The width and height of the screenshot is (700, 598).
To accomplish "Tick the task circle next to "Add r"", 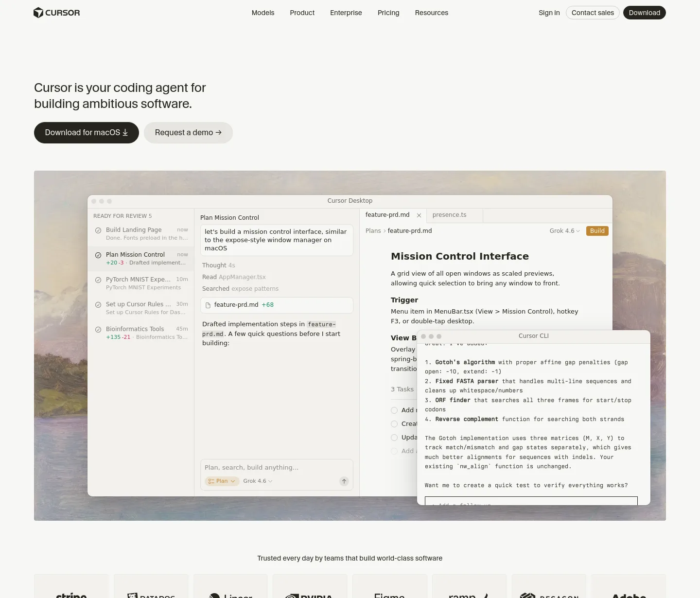I will point(394,410).
